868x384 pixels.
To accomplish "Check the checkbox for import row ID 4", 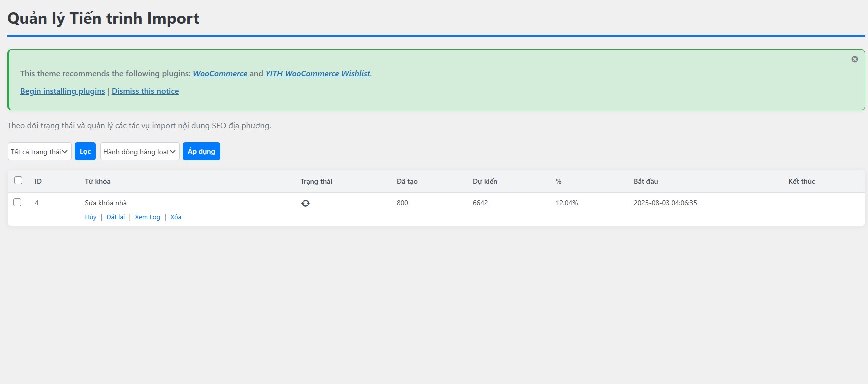I will 17,203.
